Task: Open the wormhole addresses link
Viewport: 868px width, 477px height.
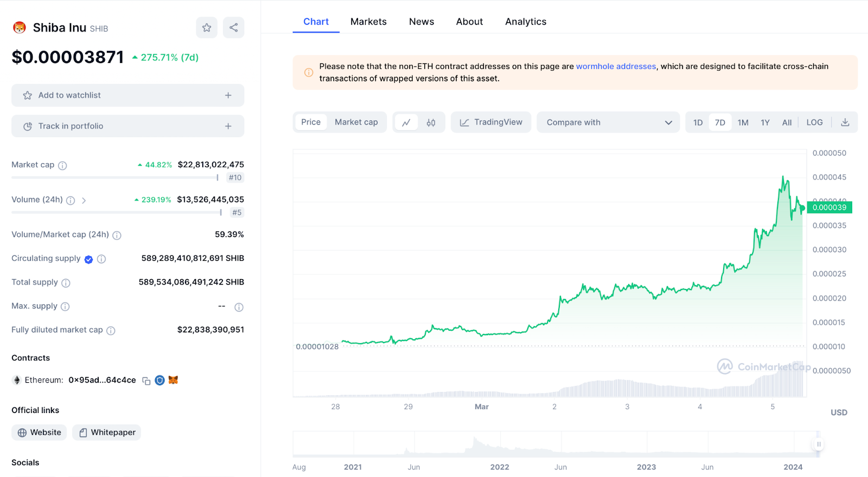Action: [x=616, y=66]
